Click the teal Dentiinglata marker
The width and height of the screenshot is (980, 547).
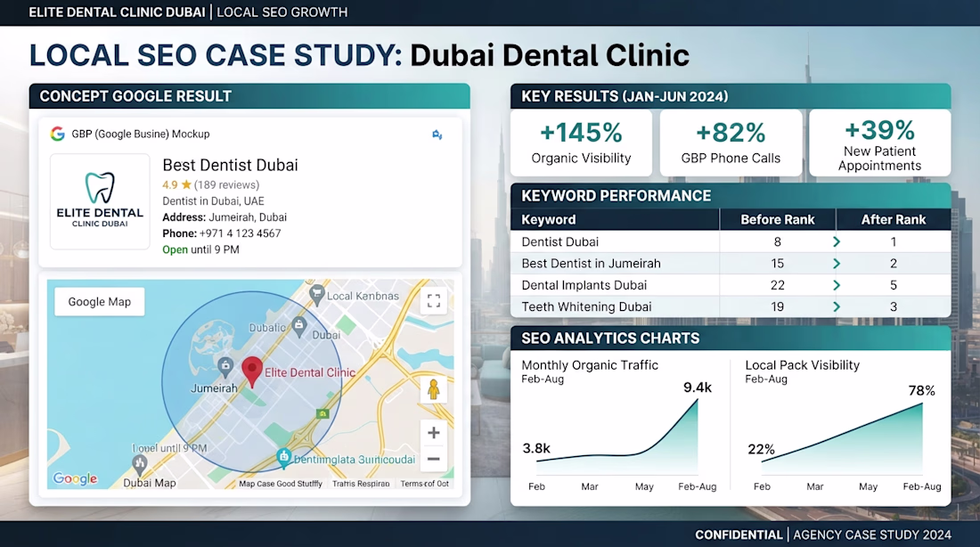[x=283, y=458]
